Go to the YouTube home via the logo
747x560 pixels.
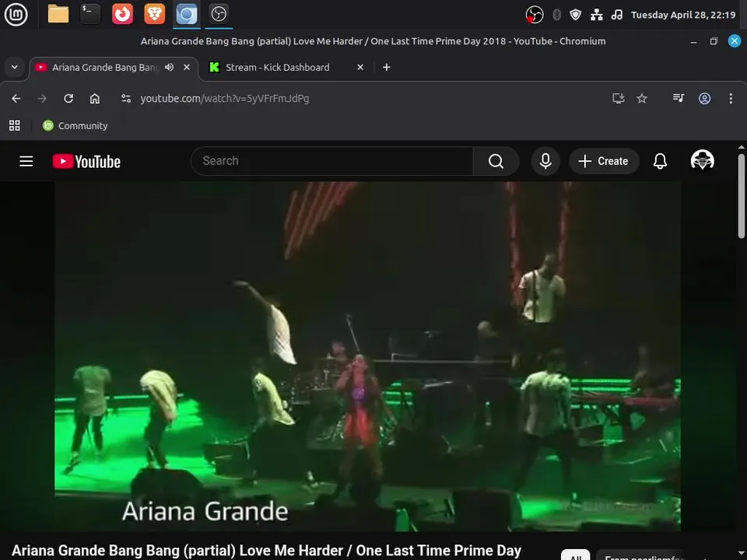86,162
